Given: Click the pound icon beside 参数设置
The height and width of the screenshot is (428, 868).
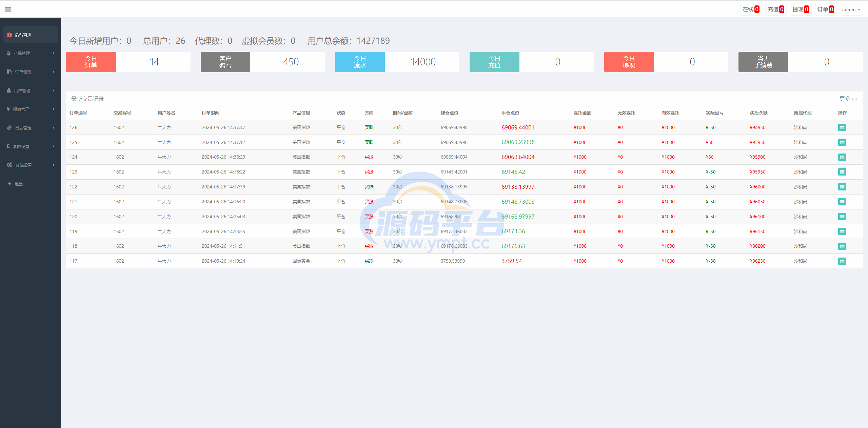Looking at the screenshot, I should coord(8,146).
